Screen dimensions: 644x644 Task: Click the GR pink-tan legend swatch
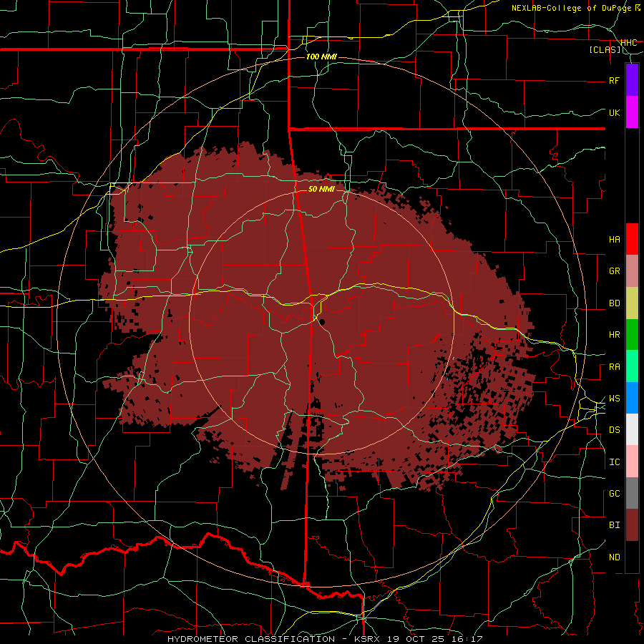632,271
